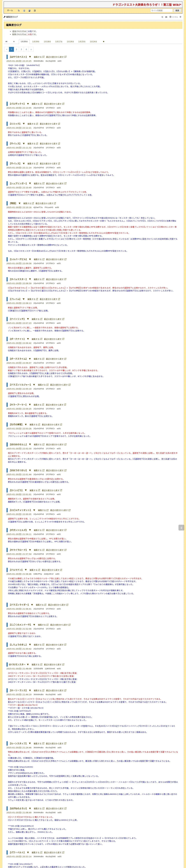Click the ID U9KrPYp in the ドルマドン entry

point(38,574)
